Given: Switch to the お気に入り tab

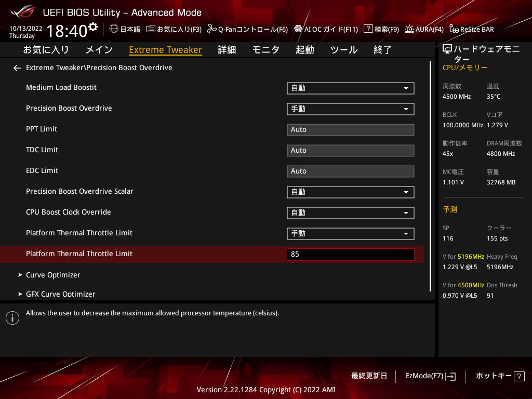Looking at the screenshot, I should click(x=46, y=50).
